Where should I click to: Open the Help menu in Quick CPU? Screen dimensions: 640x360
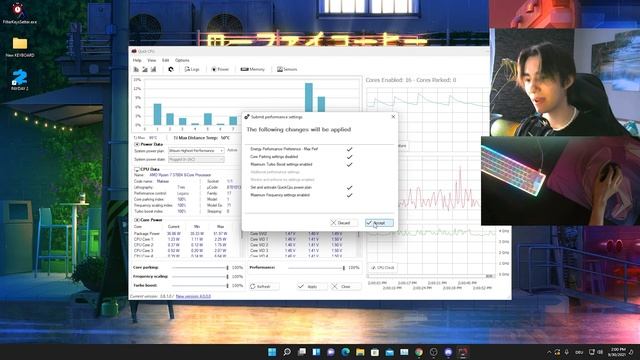point(137,60)
